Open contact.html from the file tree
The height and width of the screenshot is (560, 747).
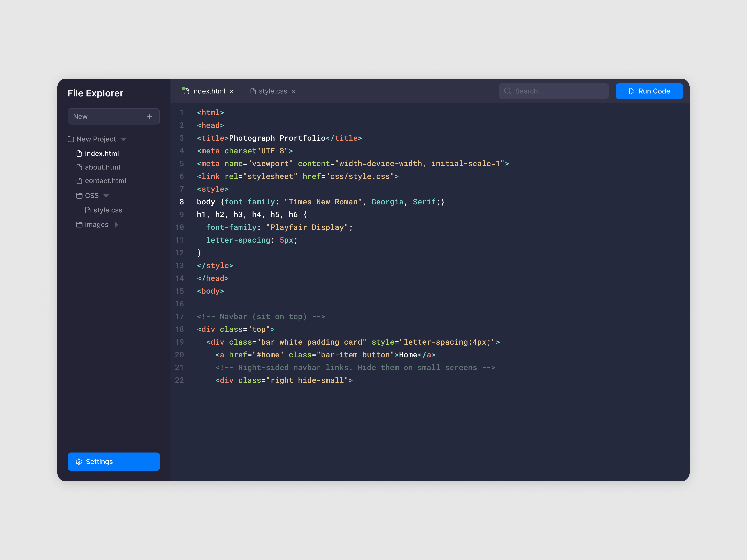105,181
